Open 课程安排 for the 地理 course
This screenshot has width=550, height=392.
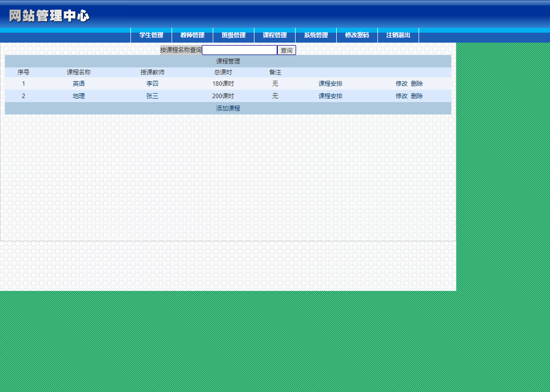(330, 96)
